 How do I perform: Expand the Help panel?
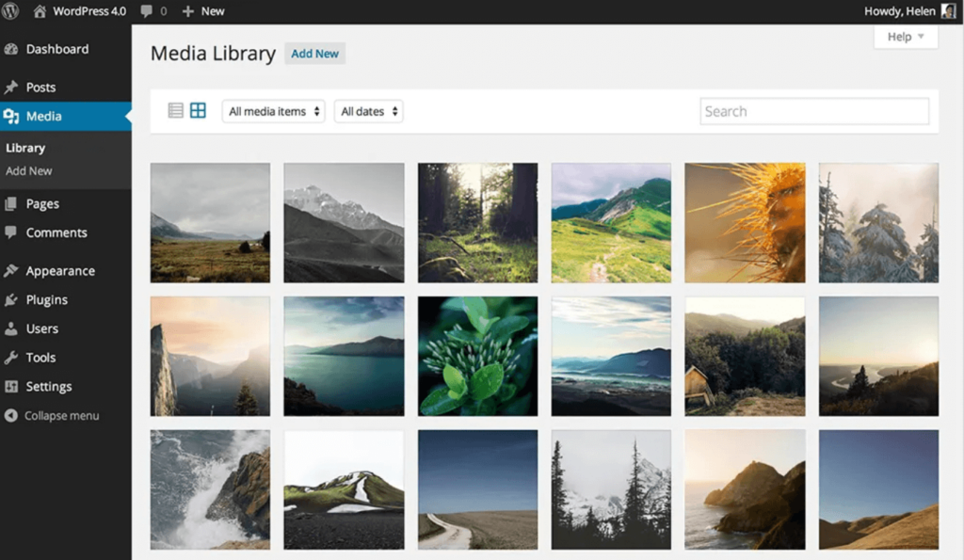903,36
